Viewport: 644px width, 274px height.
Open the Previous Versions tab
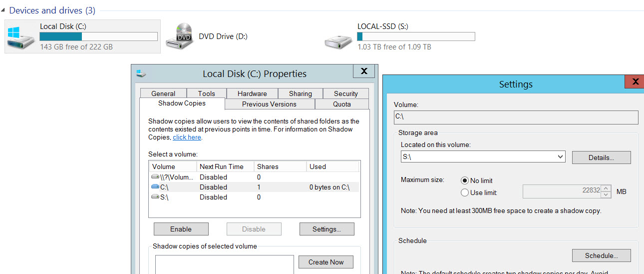[270, 104]
